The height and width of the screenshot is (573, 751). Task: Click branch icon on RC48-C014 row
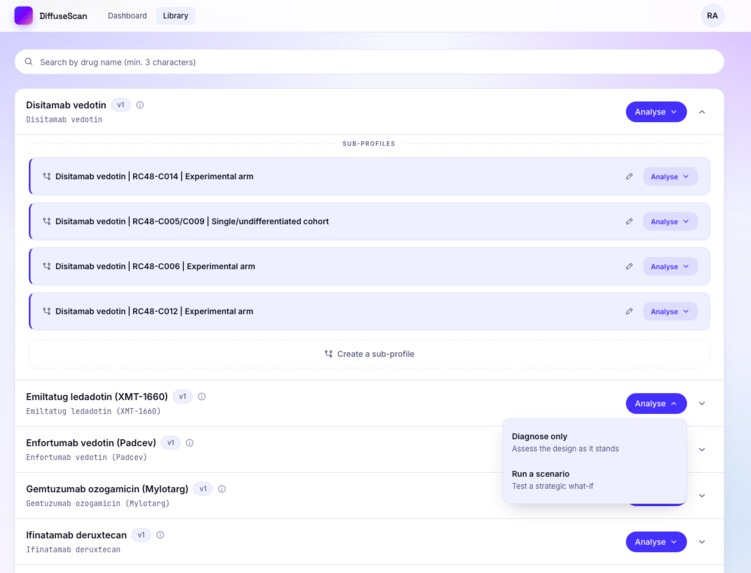click(46, 176)
